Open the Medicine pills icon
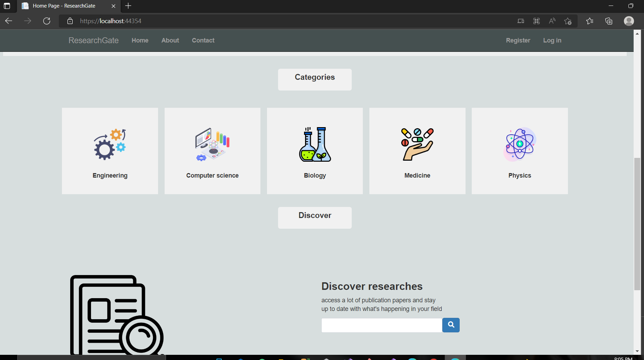Screen dimensions: 644x360 [x=417, y=144]
